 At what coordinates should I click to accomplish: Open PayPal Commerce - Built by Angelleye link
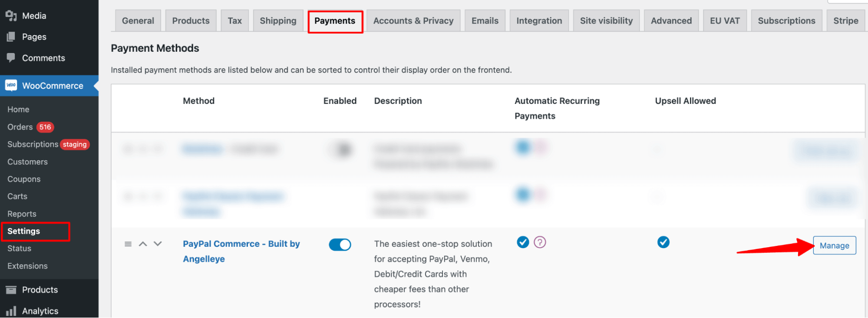coord(241,252)
